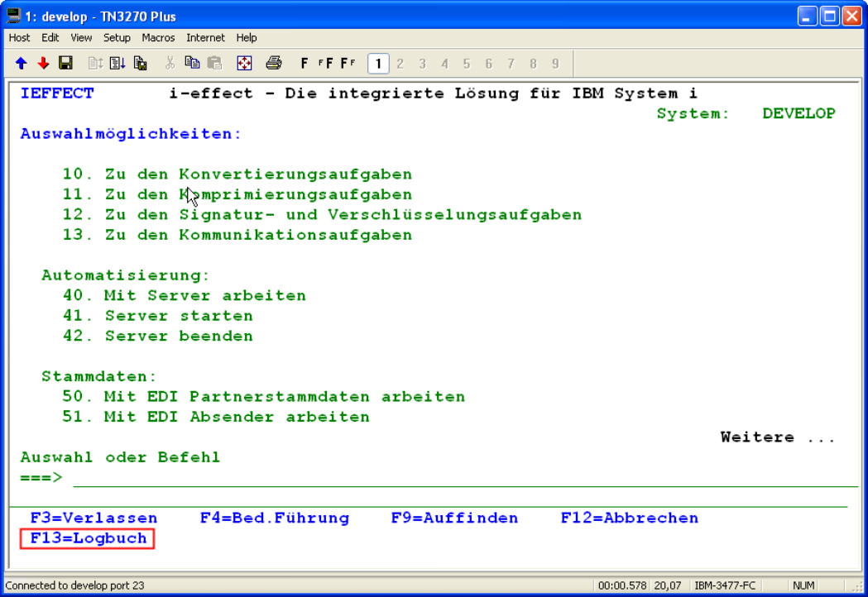Click the F13=Logbuch function key label
This screenshot has width=868, height=597.
(x=88, y=538)
